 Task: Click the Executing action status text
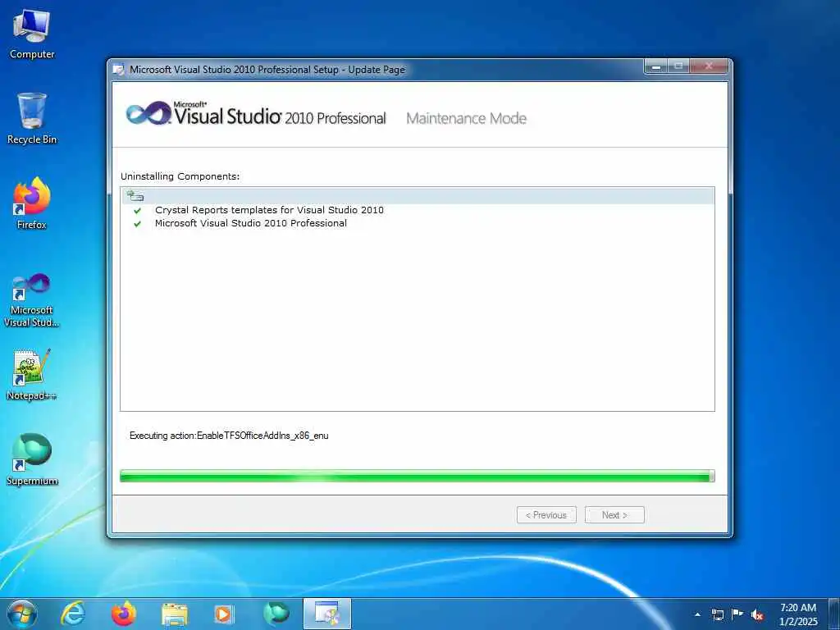coord(229,436)
